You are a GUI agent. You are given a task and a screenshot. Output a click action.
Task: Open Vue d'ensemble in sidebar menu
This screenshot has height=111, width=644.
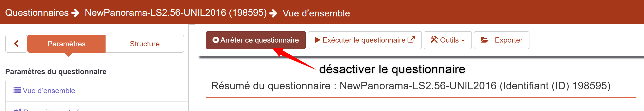(49, 90)
